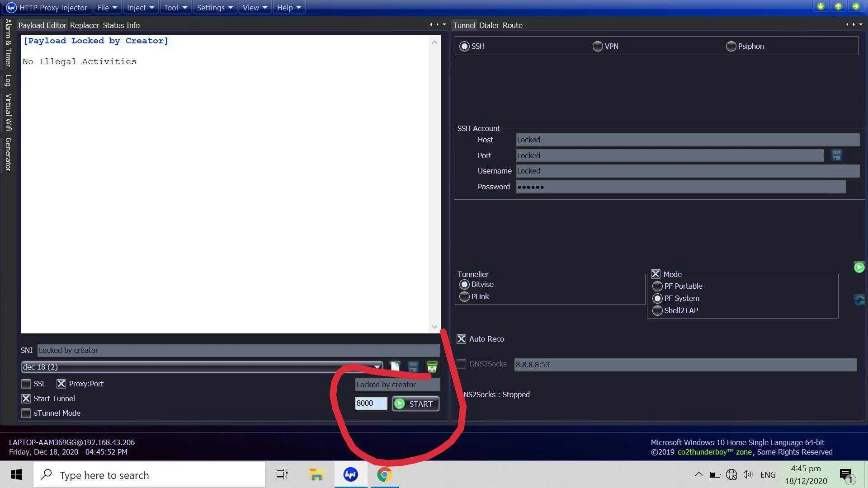Image resolution: width=868 pixels, height=488 pixels.
Task: Click the Windows search box
Action: click(149, 475)
